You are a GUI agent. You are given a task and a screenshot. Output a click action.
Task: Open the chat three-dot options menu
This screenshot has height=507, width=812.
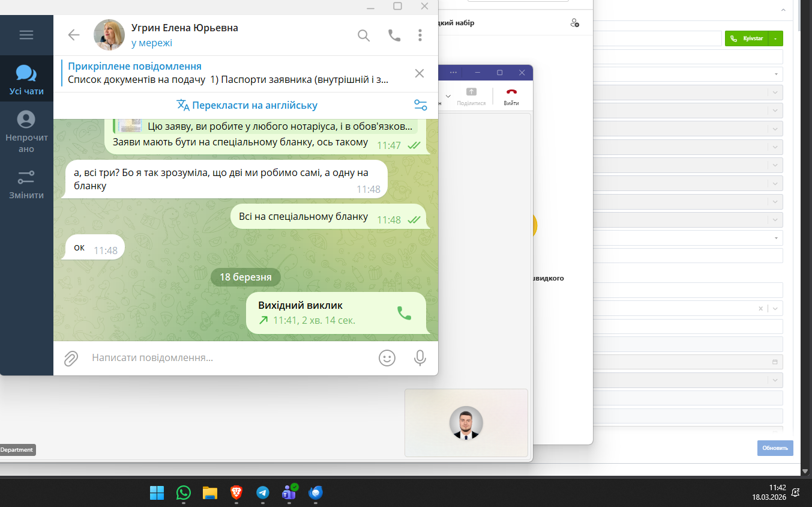coord(420,35)
